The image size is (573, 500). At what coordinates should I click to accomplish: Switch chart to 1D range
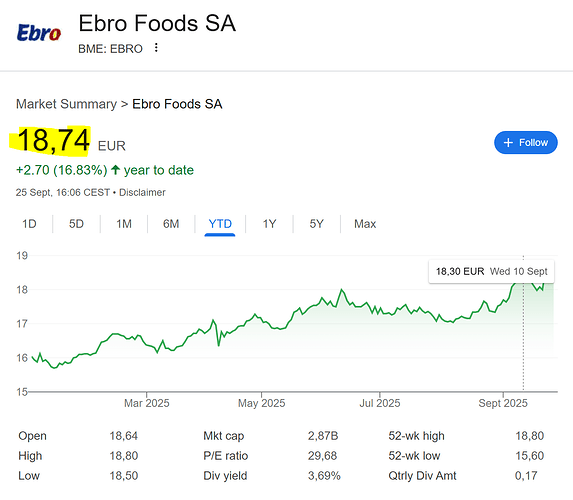click(x=29, y=224)
